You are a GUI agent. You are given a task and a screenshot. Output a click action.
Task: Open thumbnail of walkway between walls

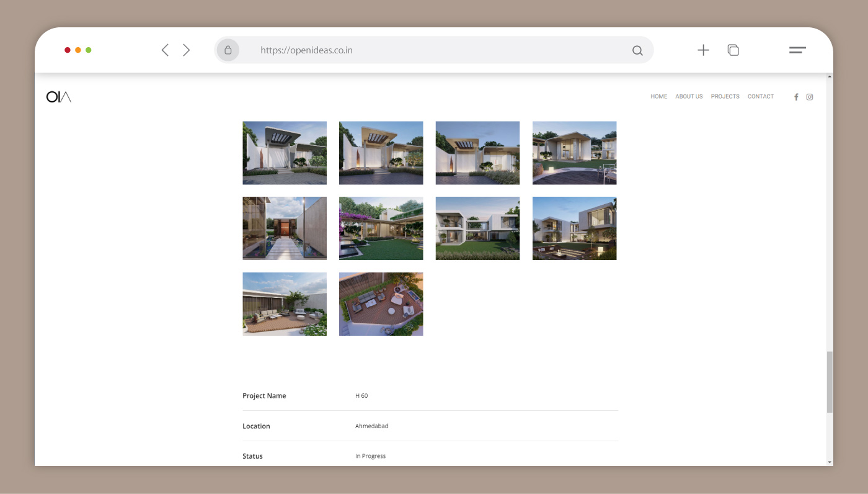click(285, 228)
